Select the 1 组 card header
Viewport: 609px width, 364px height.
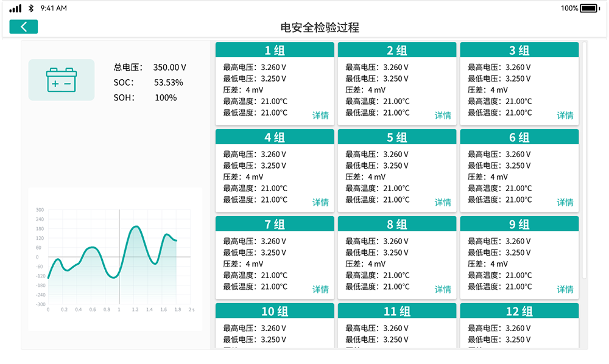point(275,50)
